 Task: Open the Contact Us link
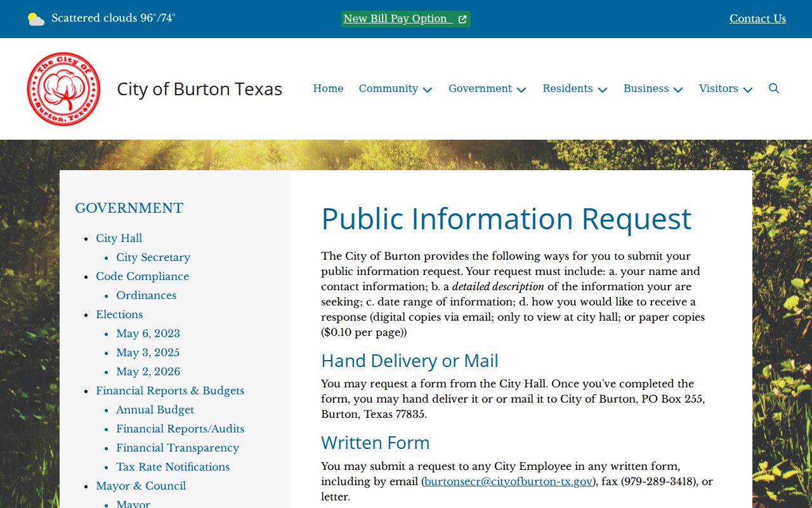tap(757, 18)
